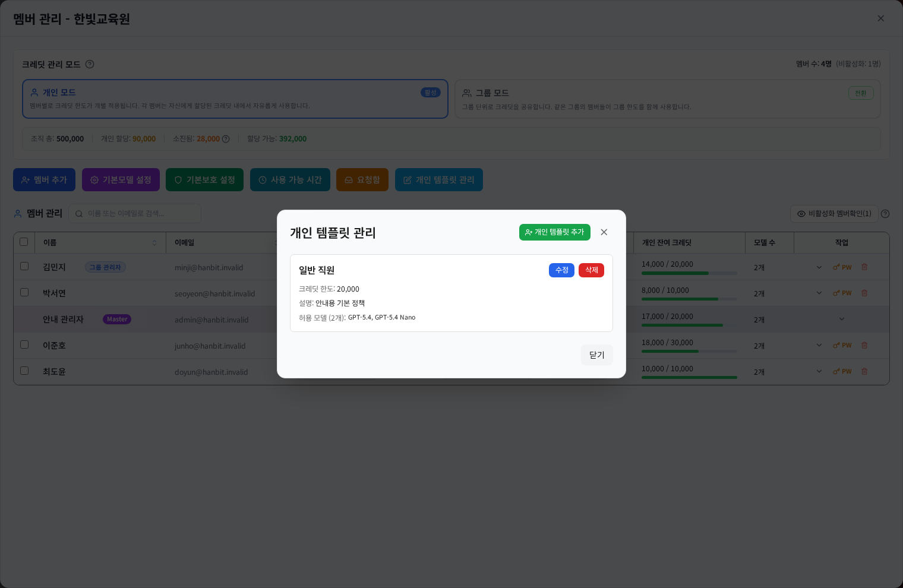
Task: Click the 개인 템플릿 관리 toolbar button
Action: [x=439, y=180]
